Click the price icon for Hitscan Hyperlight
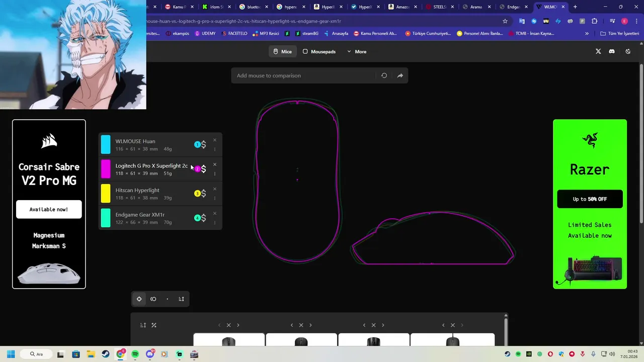Image resolution: width=644 pixels, height=362 pixels. 203,194
